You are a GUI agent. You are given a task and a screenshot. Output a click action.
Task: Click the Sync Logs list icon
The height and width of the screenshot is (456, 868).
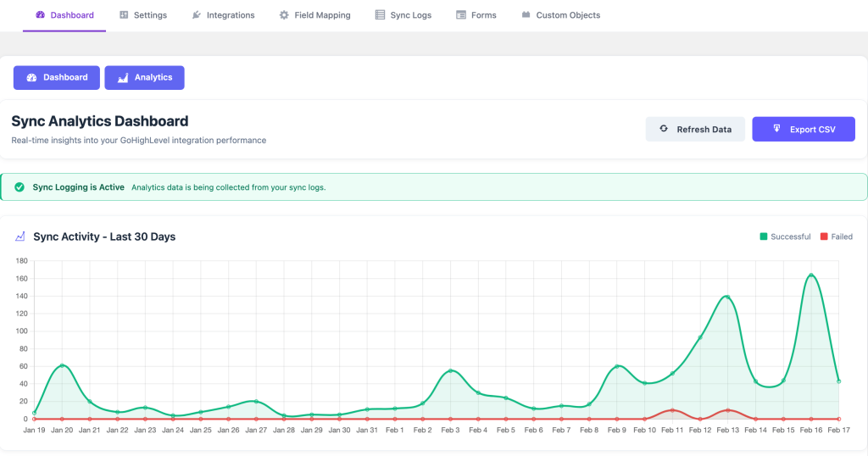(x=380, y=15)
